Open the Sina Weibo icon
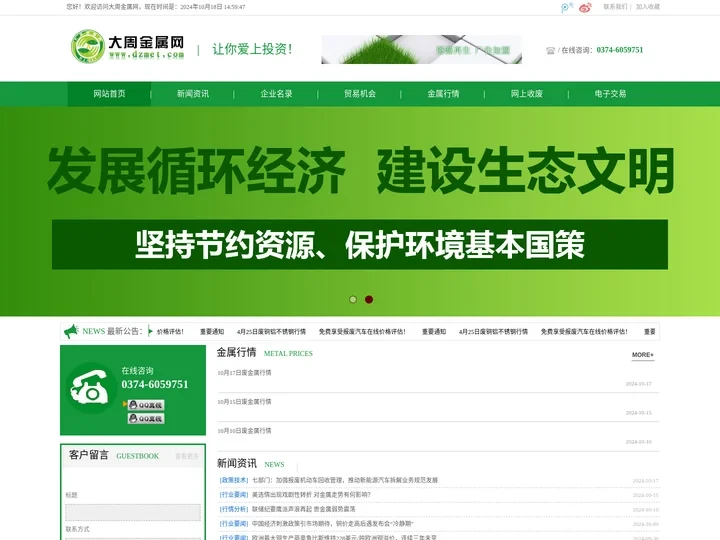 pyautogui.click(x=585, y=7)
